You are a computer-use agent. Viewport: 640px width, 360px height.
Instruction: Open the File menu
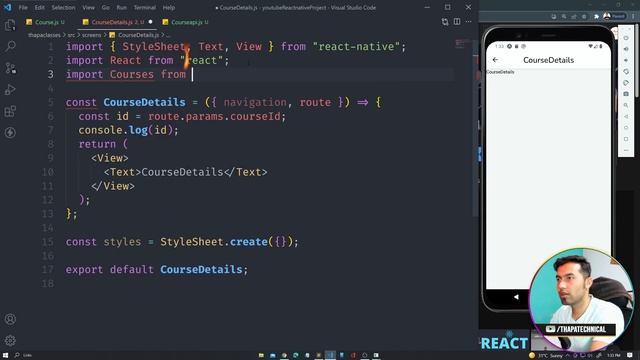[23, 7]
